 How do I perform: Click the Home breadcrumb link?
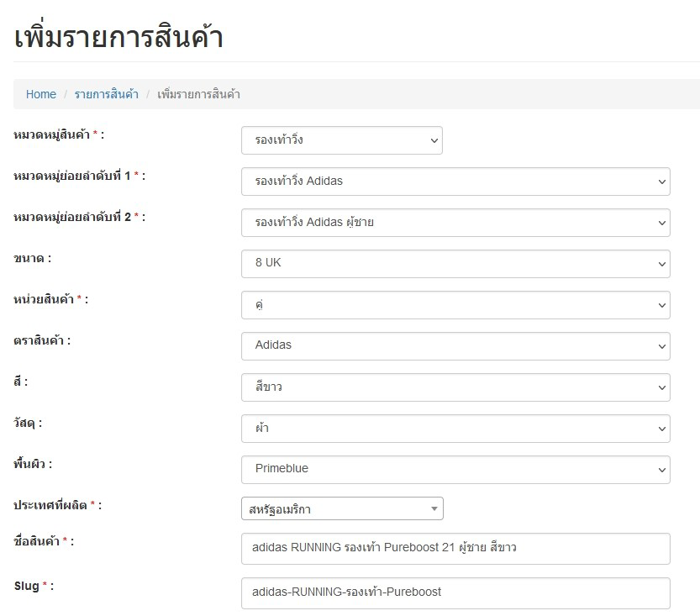pos(40,94)
